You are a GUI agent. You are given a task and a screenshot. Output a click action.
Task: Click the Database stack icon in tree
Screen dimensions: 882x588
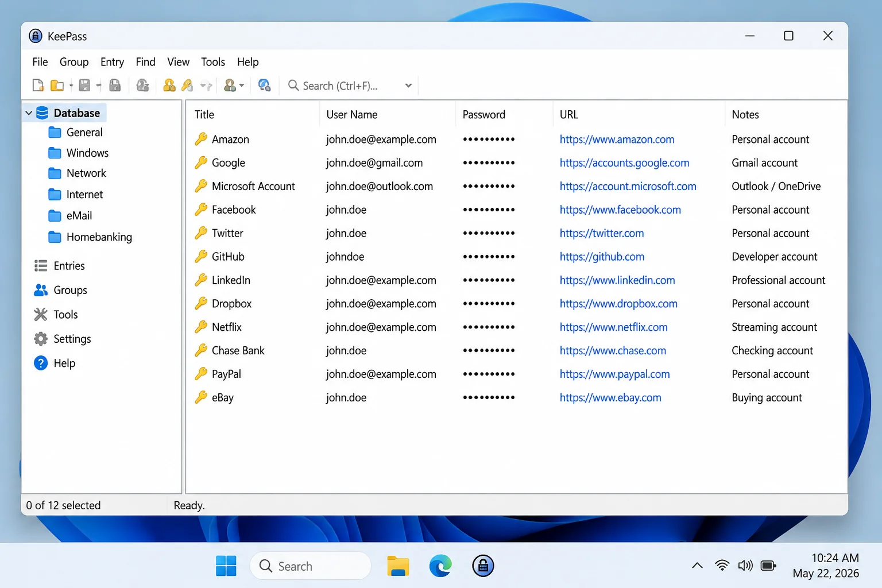pyautogui.click(x=42, y=113)
